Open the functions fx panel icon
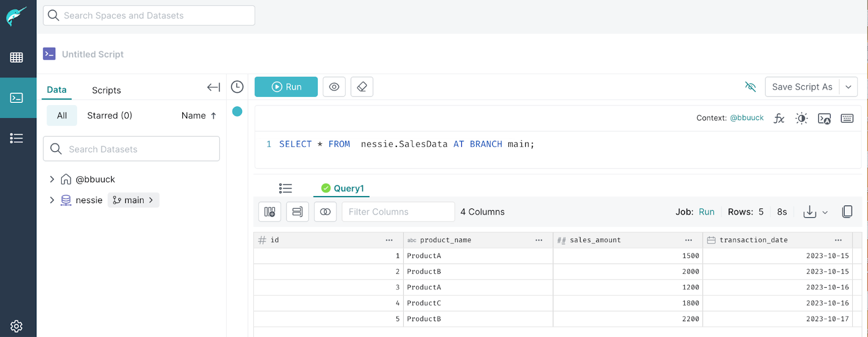Image resolution: width=868 pixels, height=337 pixels. pyautogui.click(x=779, y=118)
